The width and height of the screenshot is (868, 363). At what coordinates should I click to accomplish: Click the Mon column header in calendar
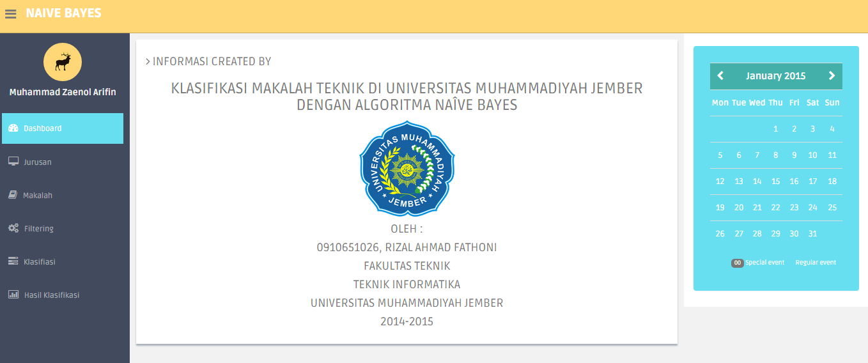tap(720, 102)
